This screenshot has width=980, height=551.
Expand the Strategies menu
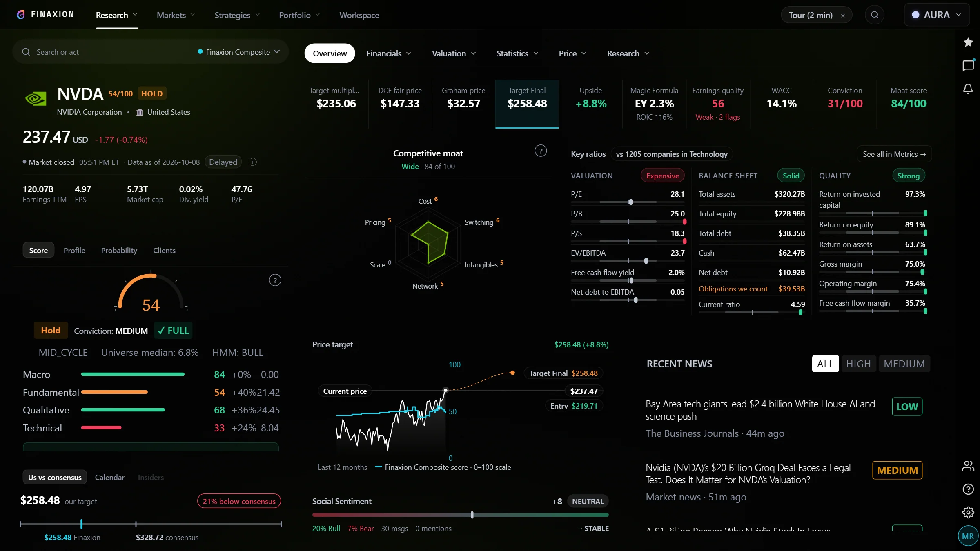tap(237, 15)
